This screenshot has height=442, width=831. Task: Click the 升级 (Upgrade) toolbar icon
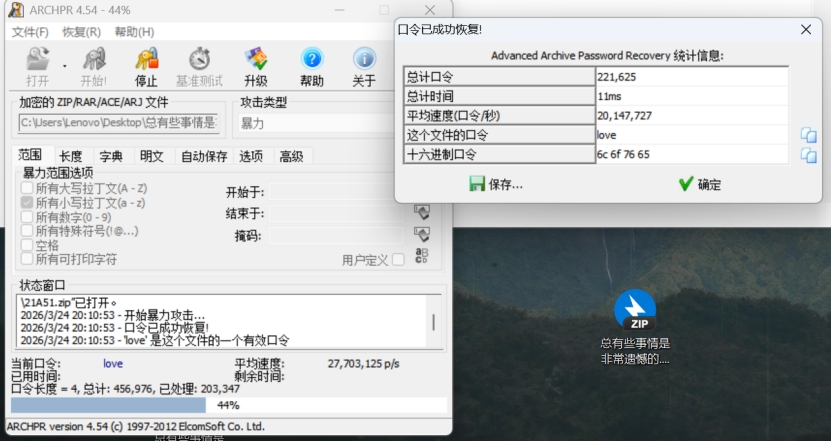(256, 59)
